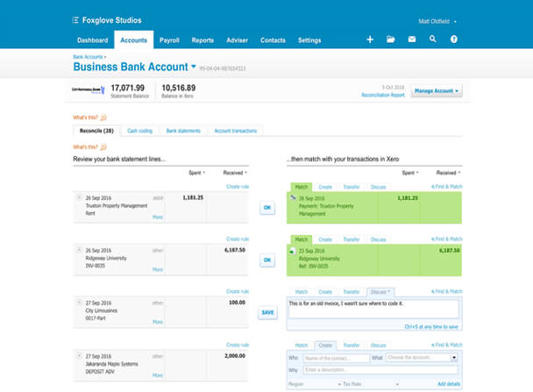Image resolution: width=533 pixels, height=392 pixels.
Task: Open the Tax Rate dropdown
Action: click(371, 384)
